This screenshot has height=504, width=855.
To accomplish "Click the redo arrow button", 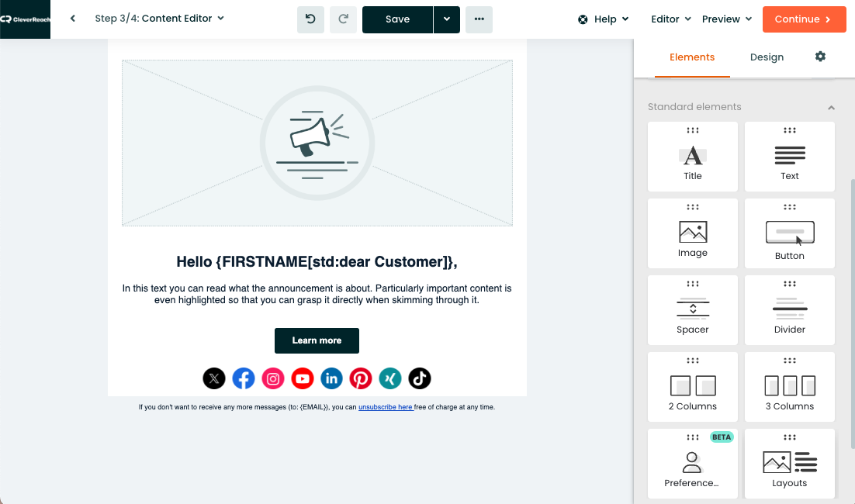I will 343,19.
